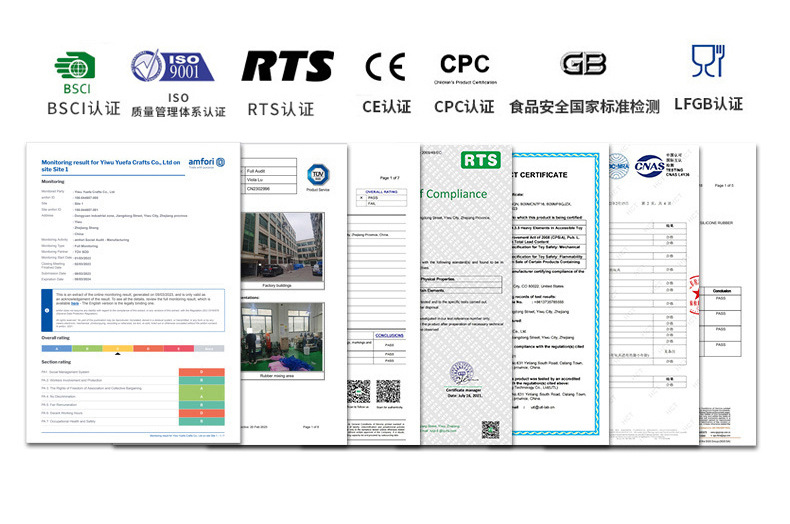Click the CE mark icon

click(385, 67)
